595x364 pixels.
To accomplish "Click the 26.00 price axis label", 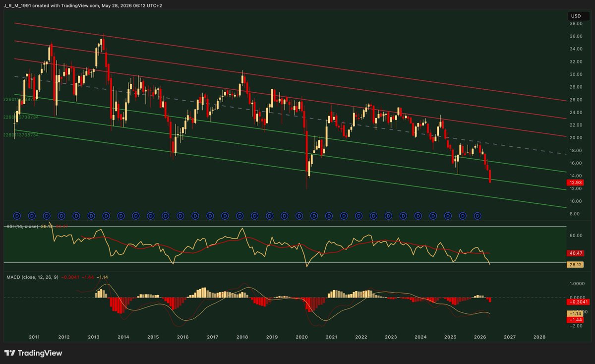I will tap(576, 100).
